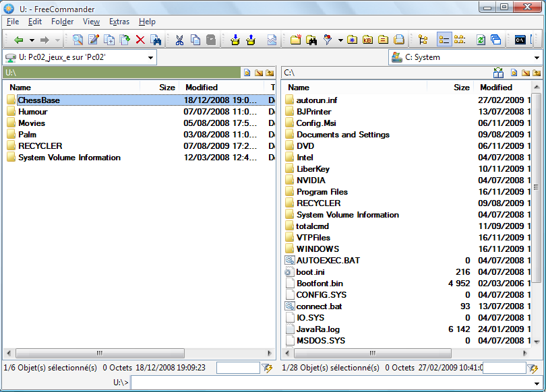Go back with the green left arrow
The image size is (546, 392).
click(18, 40)
